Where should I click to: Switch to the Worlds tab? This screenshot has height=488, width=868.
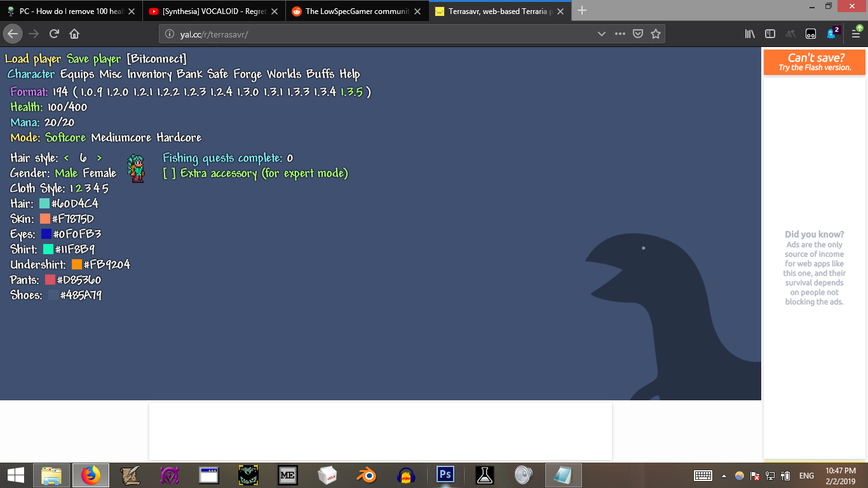284,74
